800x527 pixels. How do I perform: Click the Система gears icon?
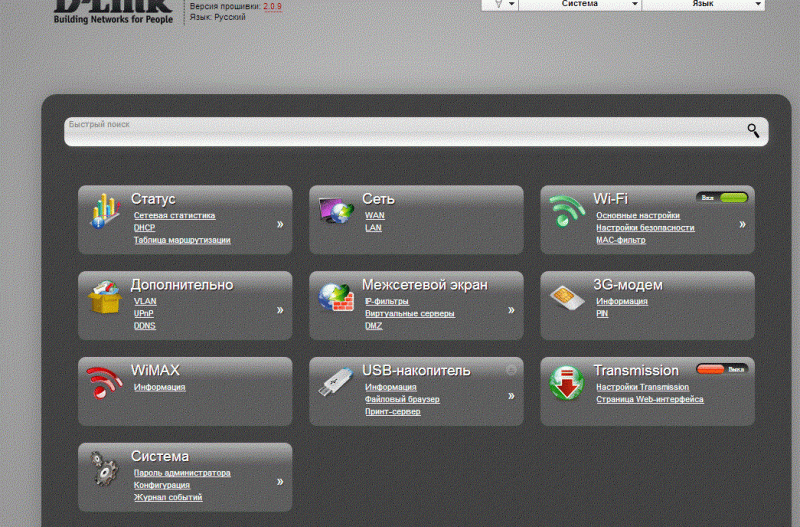pyautogui.click(x=105, y=469)
